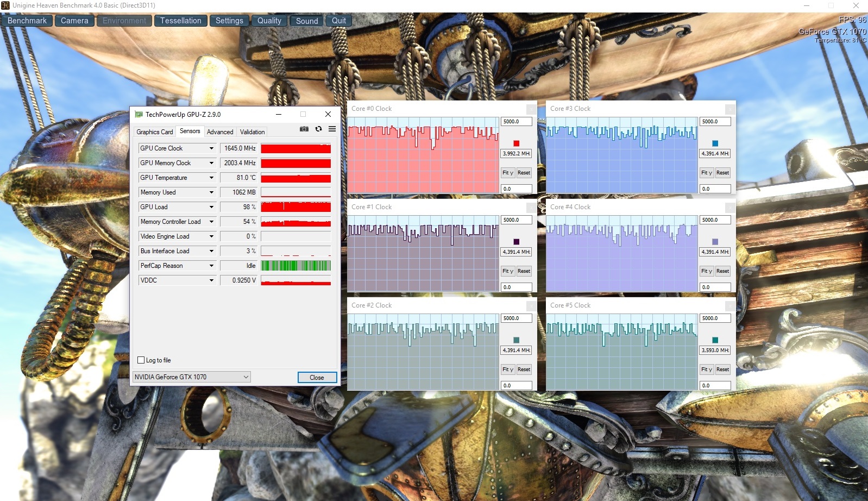Close the Core #3 Clock graph panel
Image resolution: width=868 pixels, height=501 pixels.
point(729,109)
